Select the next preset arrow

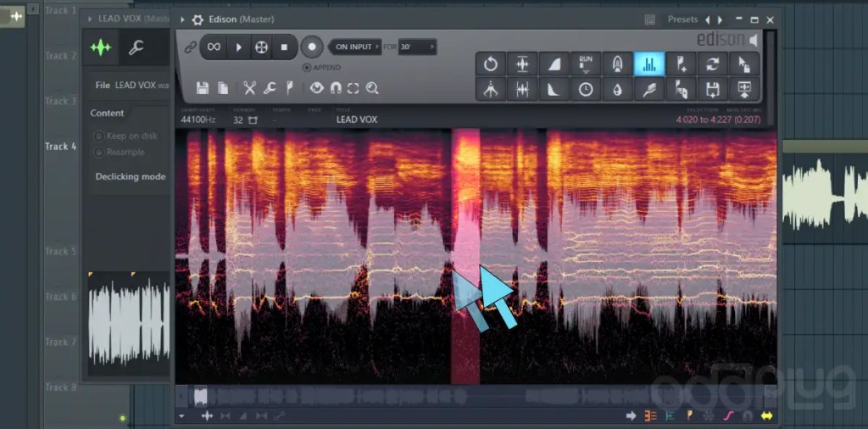pos(721,20)
